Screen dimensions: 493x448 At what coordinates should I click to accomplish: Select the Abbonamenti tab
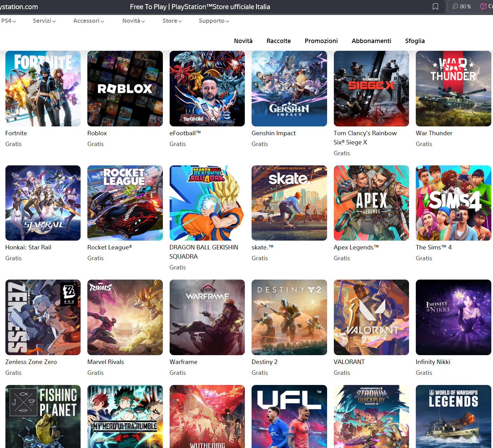[371, 41]
